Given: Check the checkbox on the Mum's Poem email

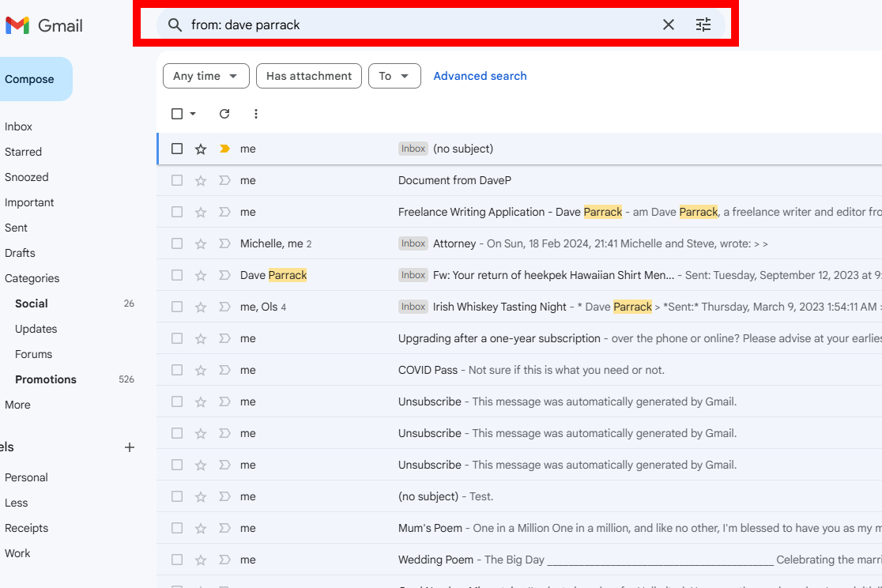Looking at the screenshot, I should coord(177,528).
